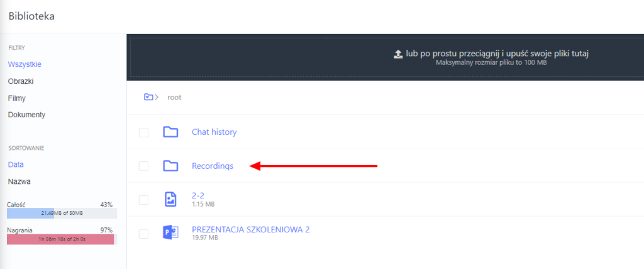Click the 97% recordings percentage
This screenshot has height=269, width=644.
[x=106, y=230]
